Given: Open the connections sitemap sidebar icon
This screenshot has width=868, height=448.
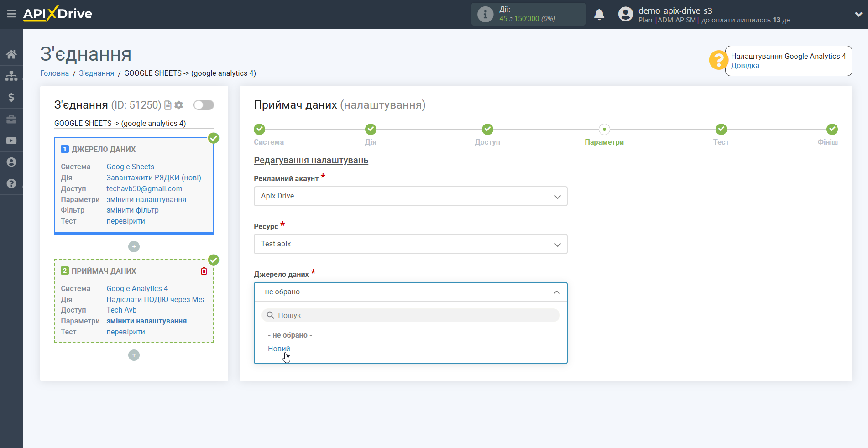Looking at the screenshot, I should click(11, 76).
